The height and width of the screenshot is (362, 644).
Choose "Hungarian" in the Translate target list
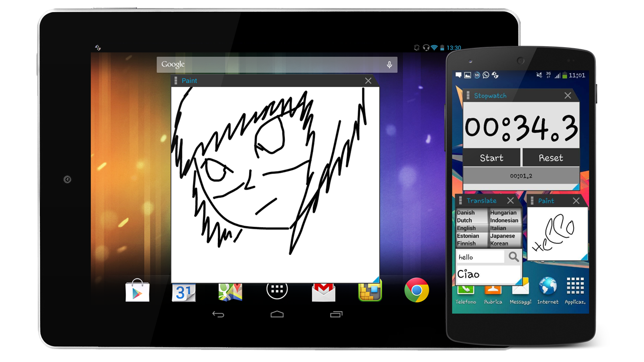[505, 213]
